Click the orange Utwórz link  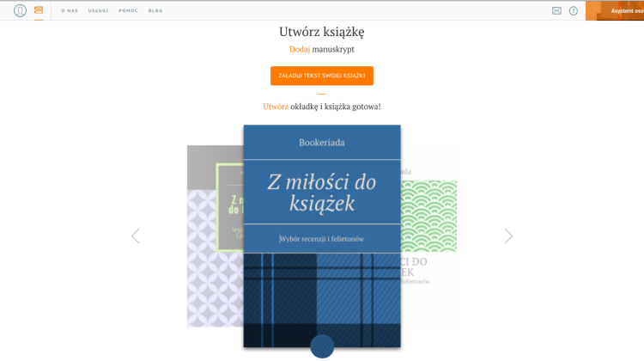point(276,107)
